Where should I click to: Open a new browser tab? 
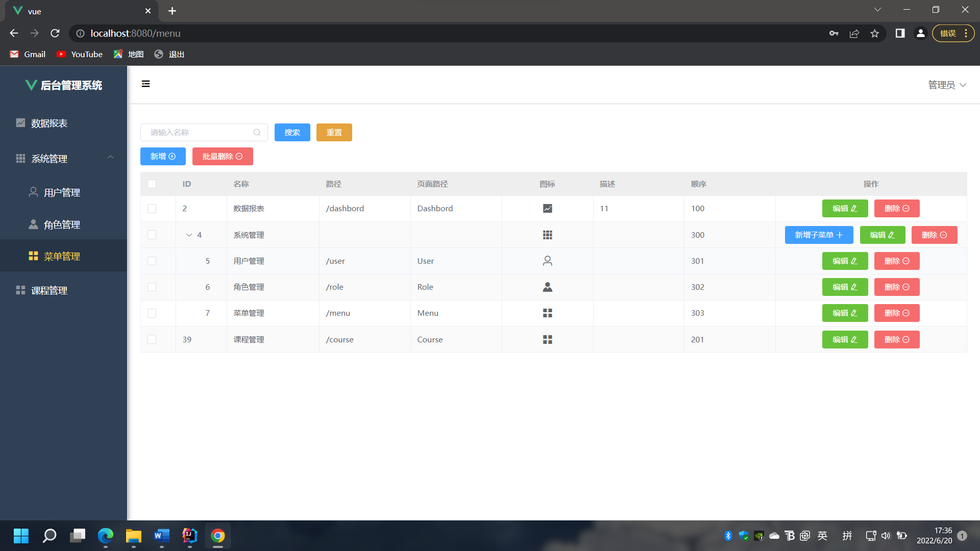(172, 11)
